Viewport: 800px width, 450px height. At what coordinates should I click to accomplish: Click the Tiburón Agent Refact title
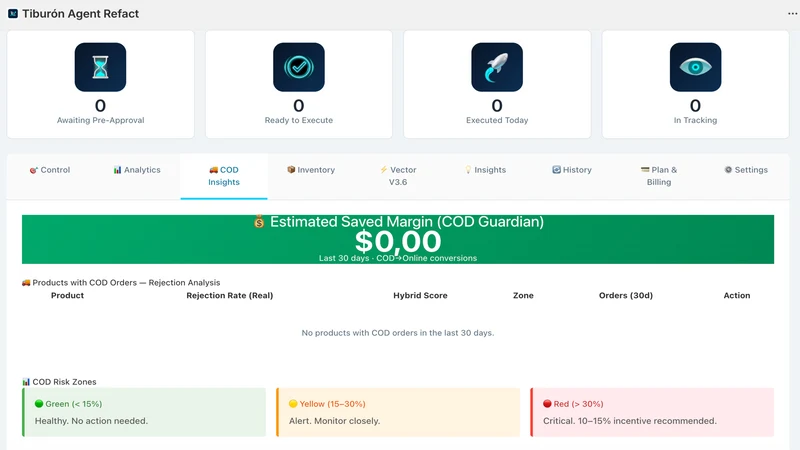81,14
